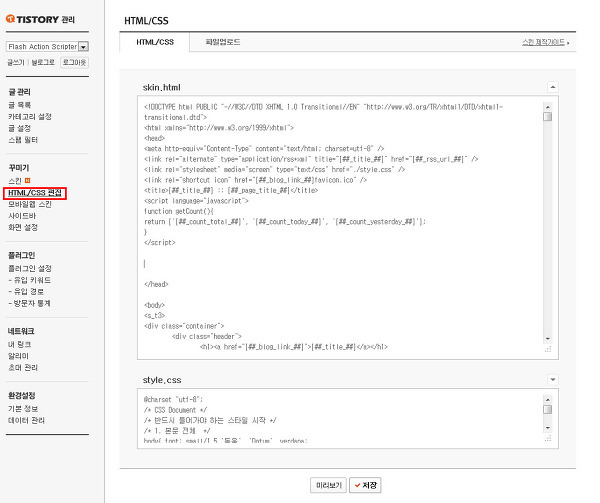Screen dimensions: 600x503
Task: Click the skin.html section title
Action: 161,88
